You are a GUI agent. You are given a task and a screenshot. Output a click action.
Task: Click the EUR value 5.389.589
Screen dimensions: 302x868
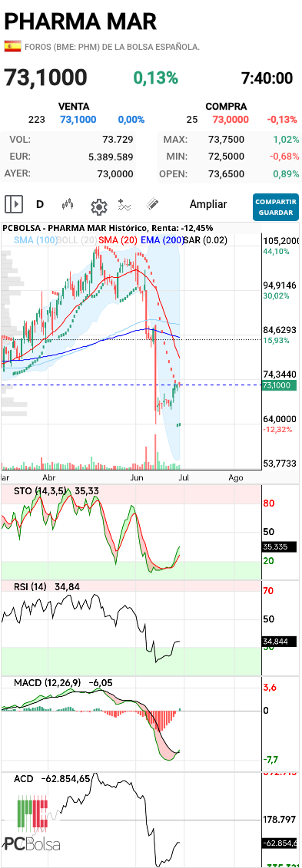point(111,157)
